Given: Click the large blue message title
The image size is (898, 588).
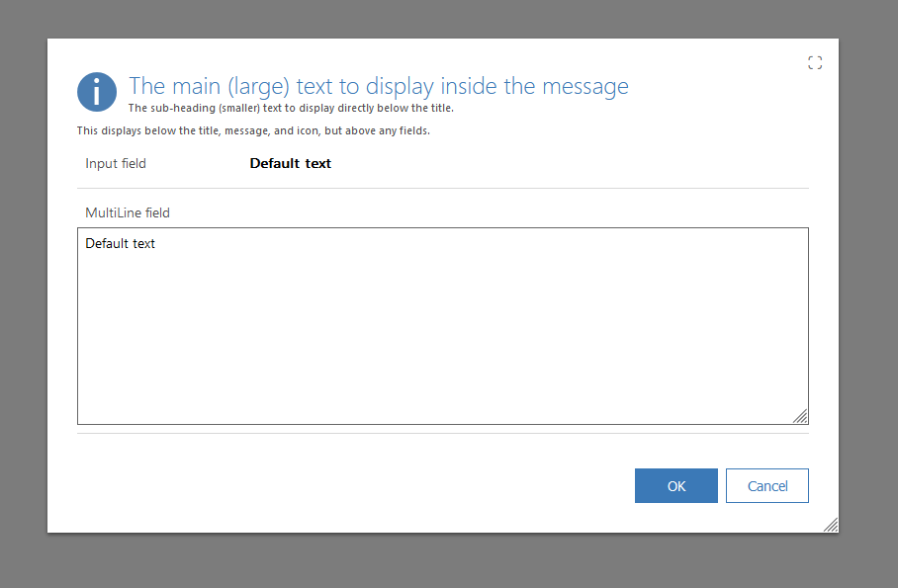Looking at the screenshot, I should click(x=380, y=86).
